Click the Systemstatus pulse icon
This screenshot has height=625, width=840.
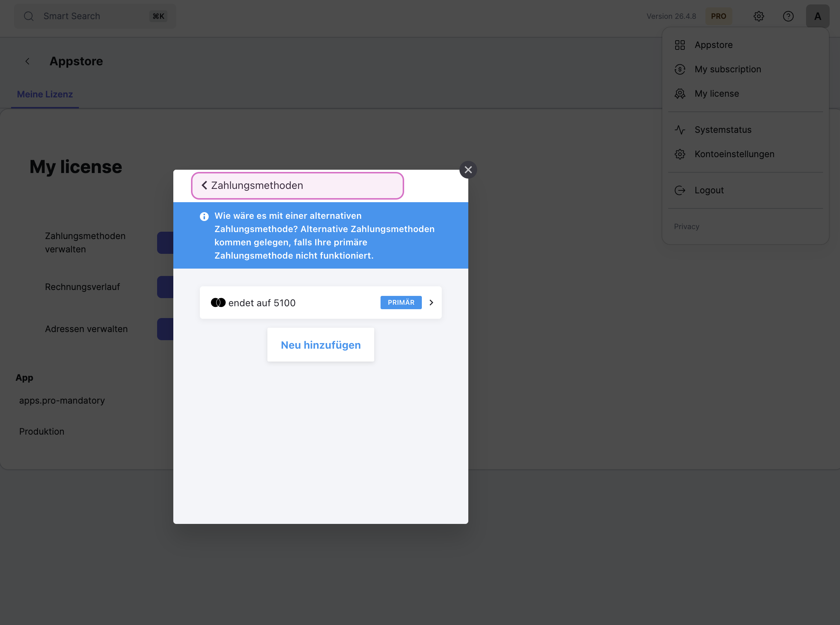[680, 130]
